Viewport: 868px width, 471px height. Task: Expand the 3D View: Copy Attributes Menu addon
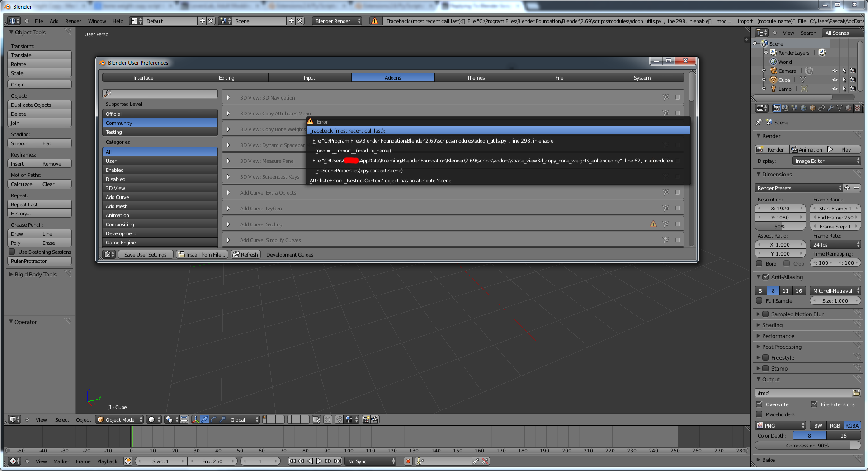229,113
